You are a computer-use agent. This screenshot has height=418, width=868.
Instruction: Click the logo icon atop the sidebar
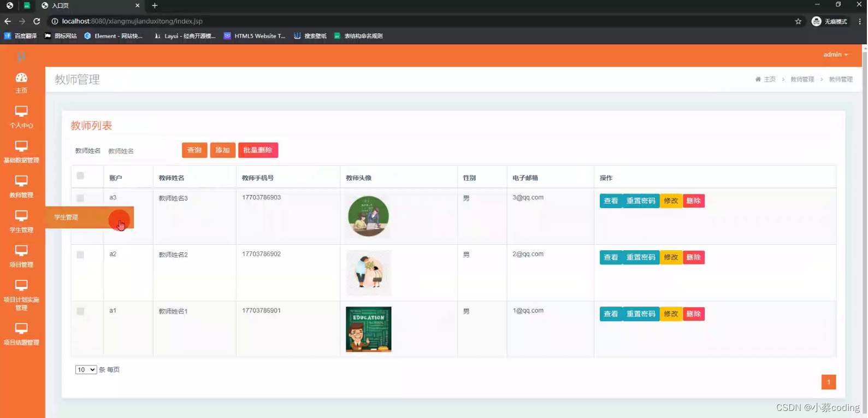click(21, 56)
